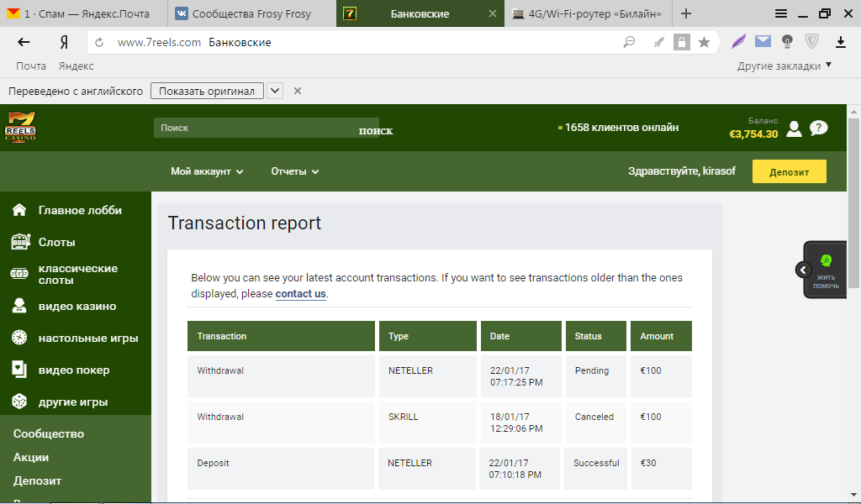Click into the Поиск search field
The height and width of the screenshot is (504, 861).
click(252, 128)
